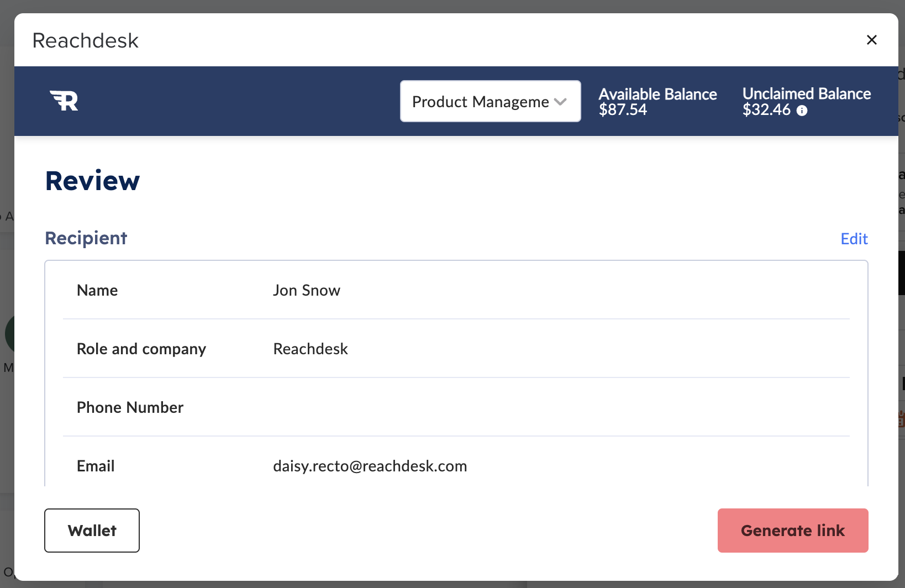Open the Wallet view
The width and height of the screenshot is (905, 588).
click(x=92, y=530)
